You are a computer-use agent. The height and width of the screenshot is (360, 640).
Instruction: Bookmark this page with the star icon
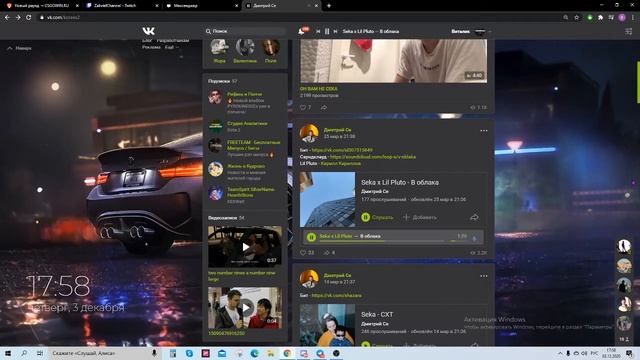[x=577, y=17]
